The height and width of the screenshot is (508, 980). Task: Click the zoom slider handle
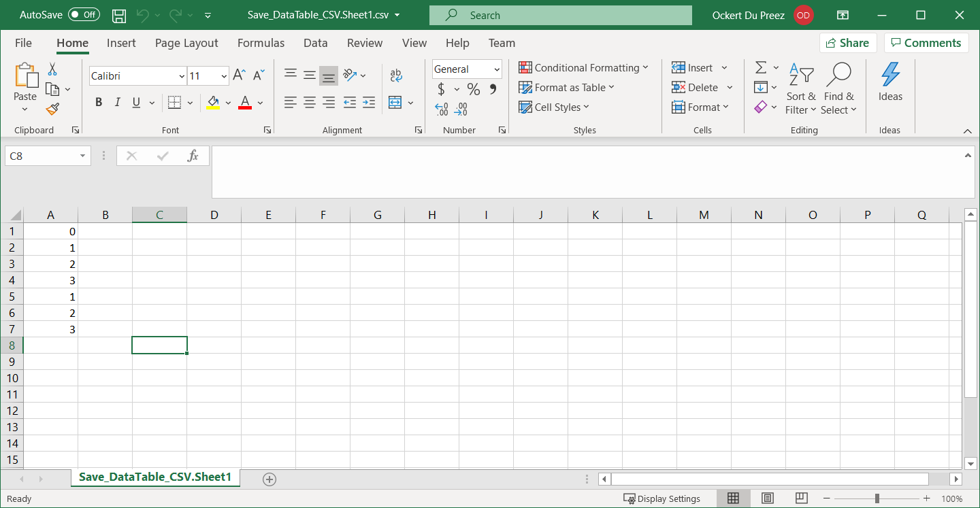point(877,498)
